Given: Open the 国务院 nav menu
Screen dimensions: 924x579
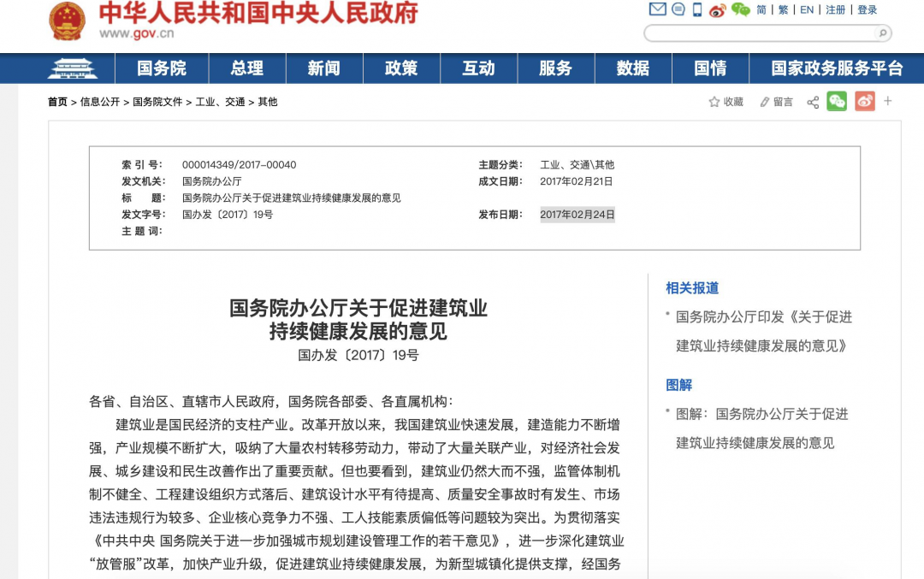Looking at the screenshot, I should tap(162, 68).
